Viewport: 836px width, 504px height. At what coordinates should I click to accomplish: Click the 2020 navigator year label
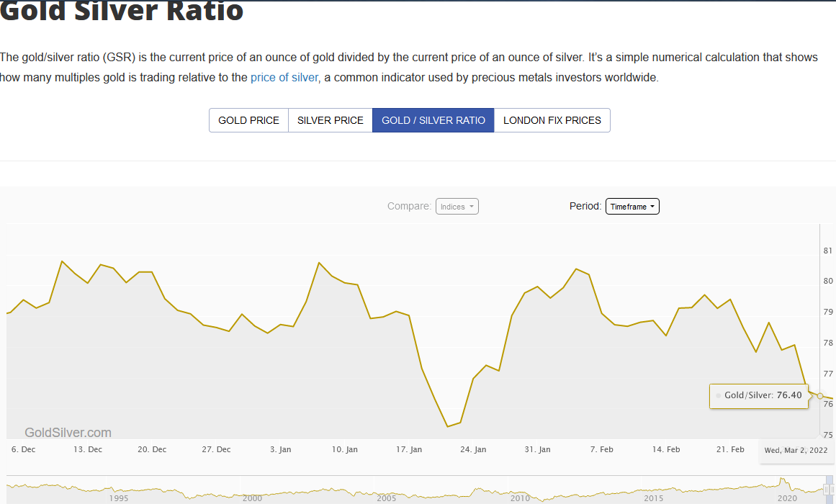[788, 498]
